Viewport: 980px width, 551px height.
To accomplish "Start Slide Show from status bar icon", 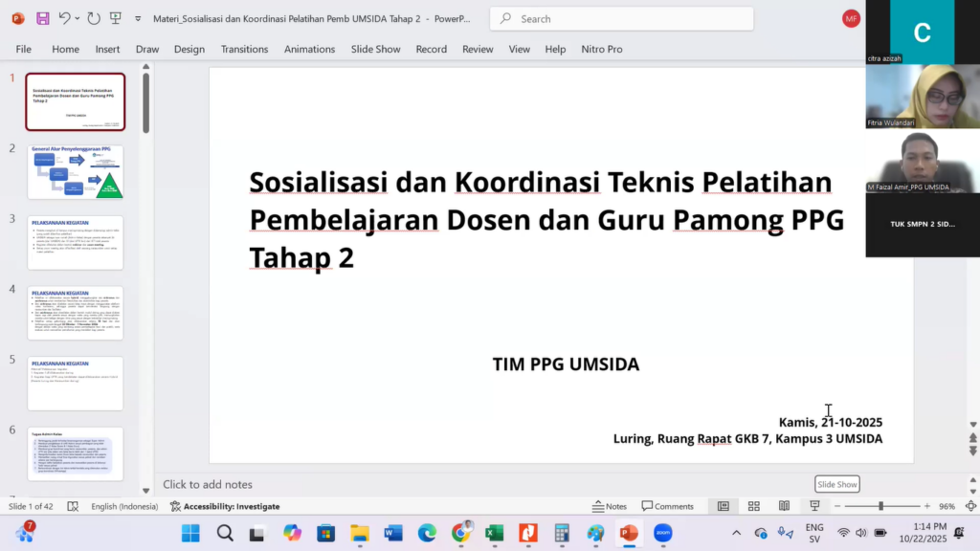I will (x=813, y=505).
